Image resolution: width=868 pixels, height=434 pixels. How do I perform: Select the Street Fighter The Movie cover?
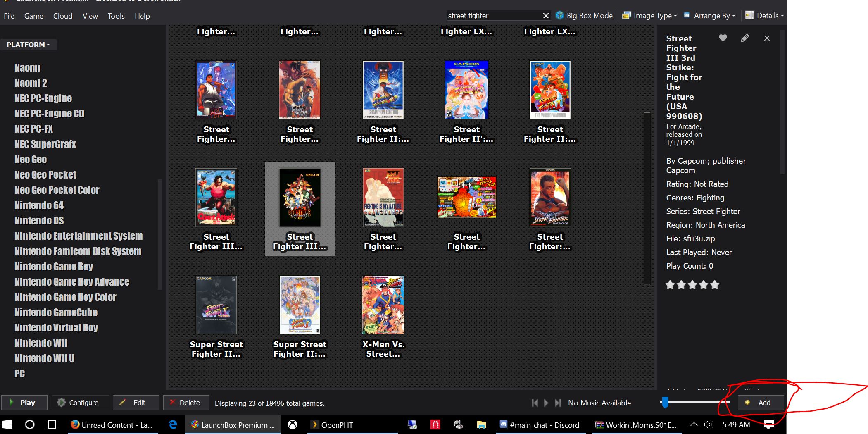550,198
